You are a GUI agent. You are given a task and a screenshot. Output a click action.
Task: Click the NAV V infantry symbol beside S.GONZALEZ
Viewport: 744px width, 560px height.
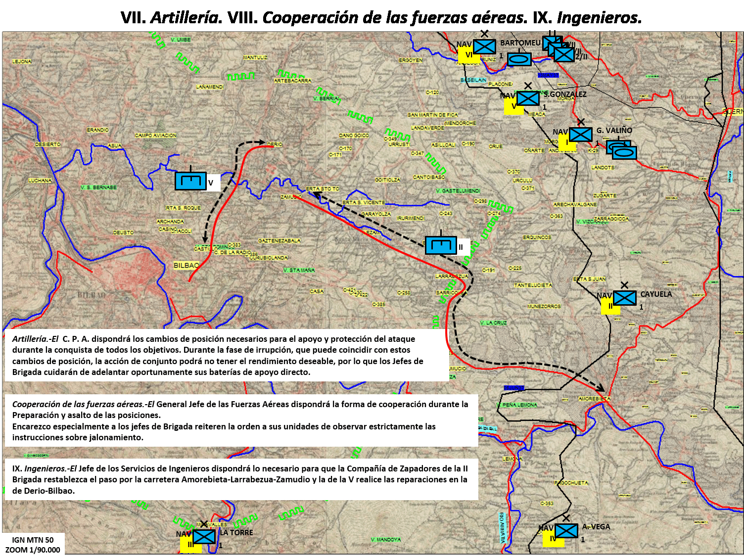[528, 98]
